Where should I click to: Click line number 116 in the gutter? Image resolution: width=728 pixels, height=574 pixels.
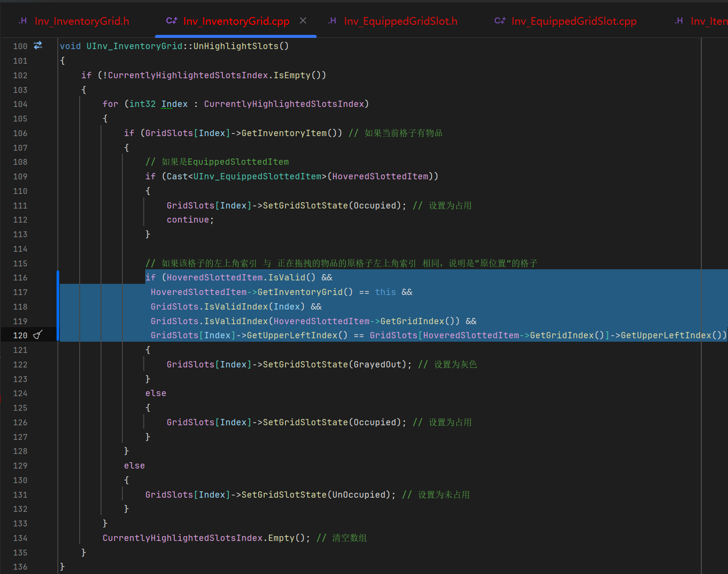[x=20, y=278]
